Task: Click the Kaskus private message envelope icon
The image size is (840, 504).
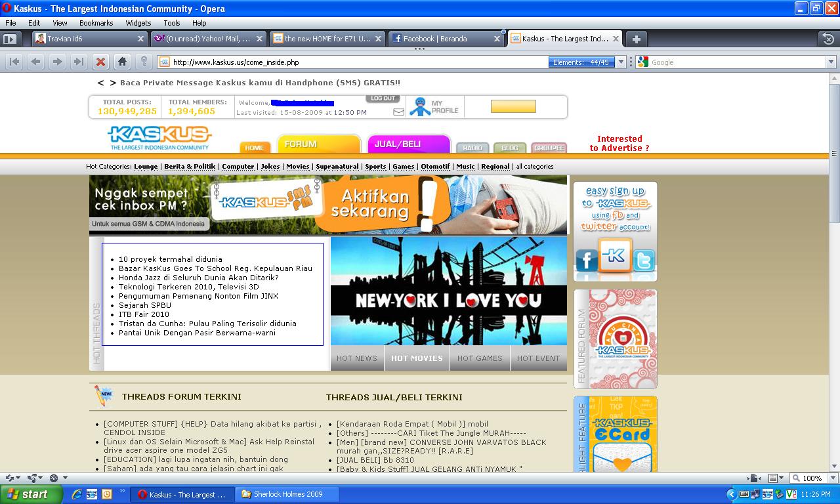Action: tap(398, 112)
